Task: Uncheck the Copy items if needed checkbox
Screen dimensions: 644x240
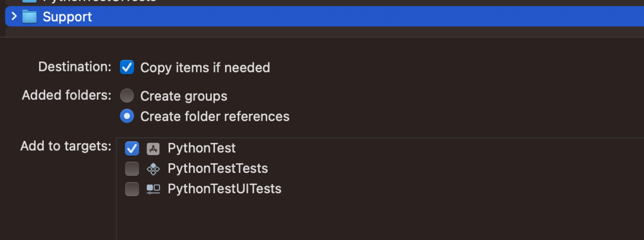Action: click(127, 67)
